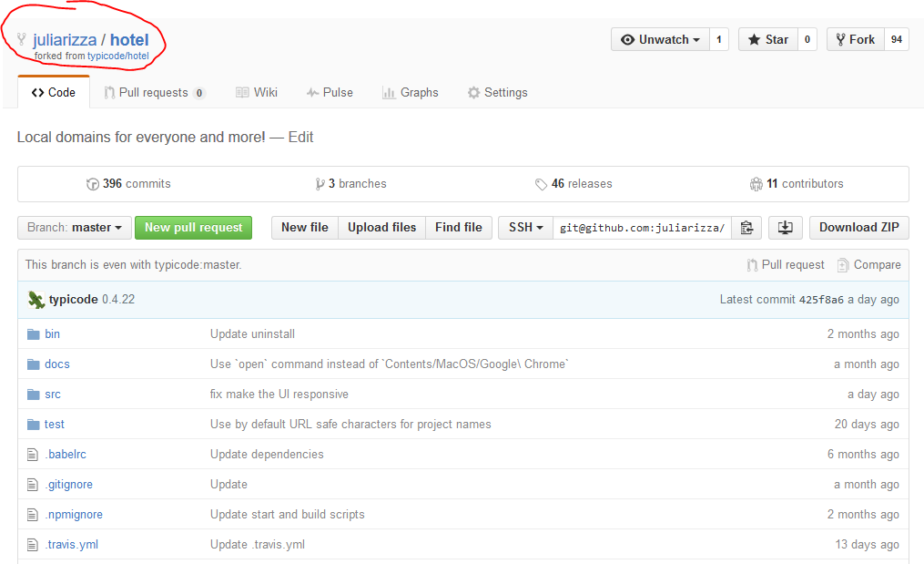Open the test folder
The image size is (924, 564).
[x=55, y=425]
